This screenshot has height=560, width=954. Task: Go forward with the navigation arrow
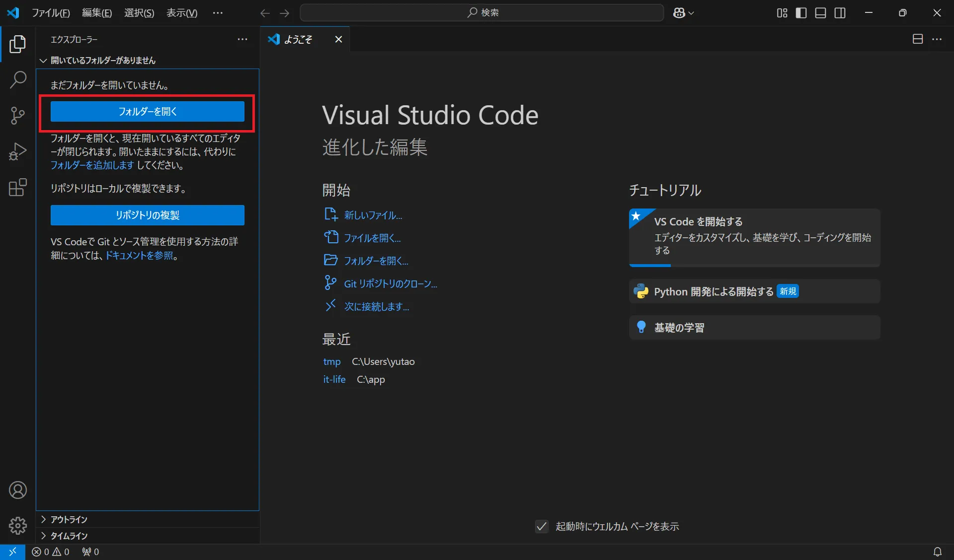coord(285,13)
